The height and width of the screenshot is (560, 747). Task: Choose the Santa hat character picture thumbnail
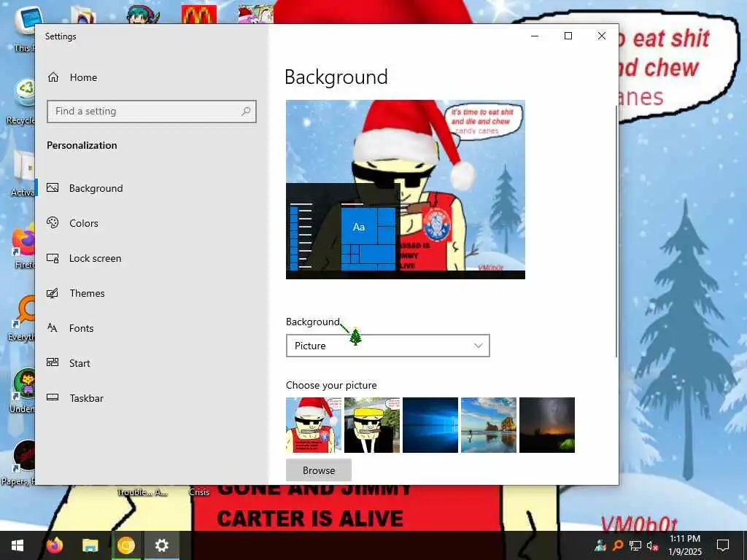(314, 425)
